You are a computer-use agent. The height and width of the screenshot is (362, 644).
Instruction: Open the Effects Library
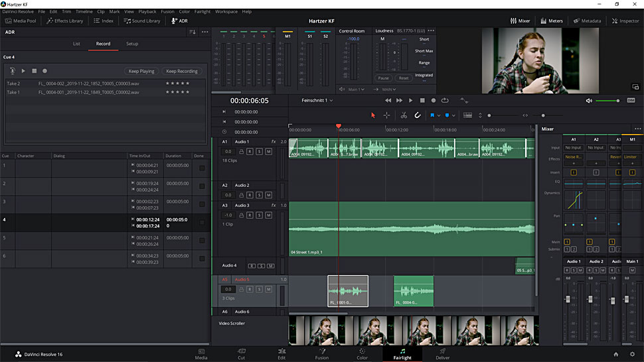pyautogui.click(x=65, y=21)
